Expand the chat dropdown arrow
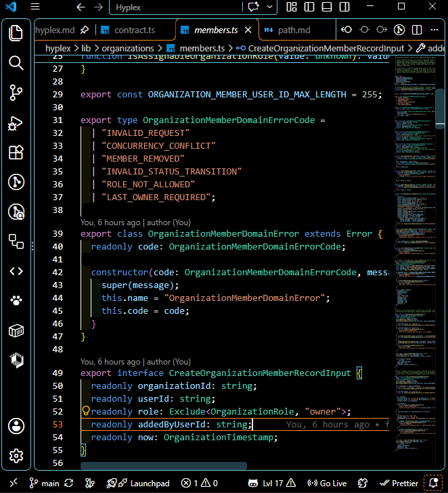Image resolution: width=448 pixels, height=493 pixels. point(269,7)
